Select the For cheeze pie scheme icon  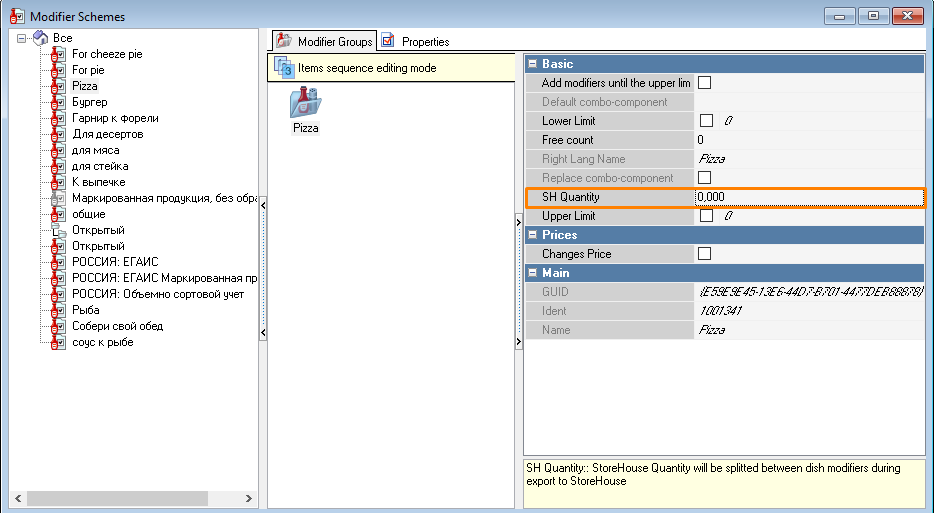[x=58, y=54]
